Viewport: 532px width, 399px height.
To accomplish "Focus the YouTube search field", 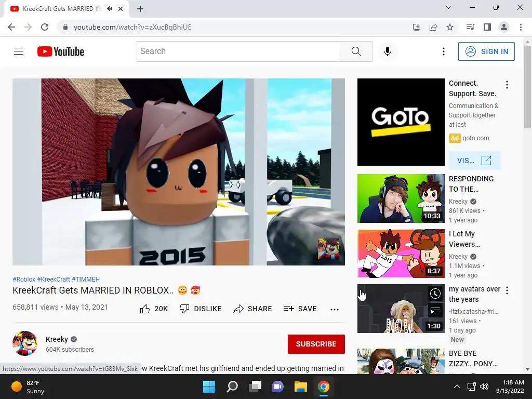I will (238, 51).
